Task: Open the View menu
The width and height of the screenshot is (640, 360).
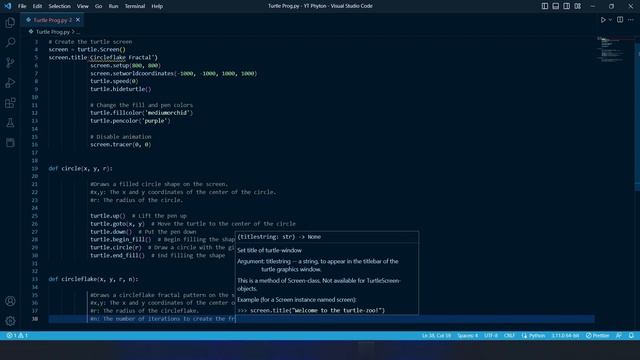Action: click(82, 6)
